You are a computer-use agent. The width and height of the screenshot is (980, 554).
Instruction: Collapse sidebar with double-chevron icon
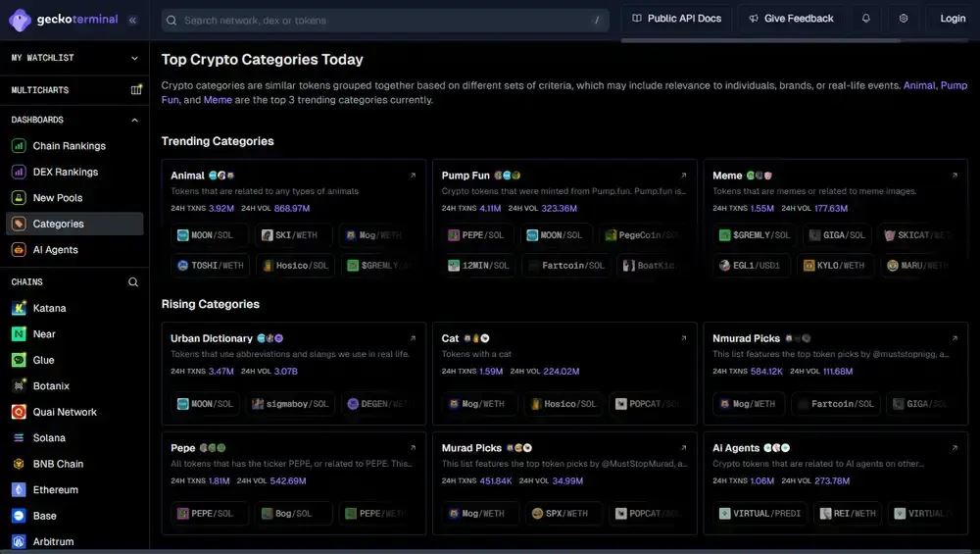pos(132,20)
